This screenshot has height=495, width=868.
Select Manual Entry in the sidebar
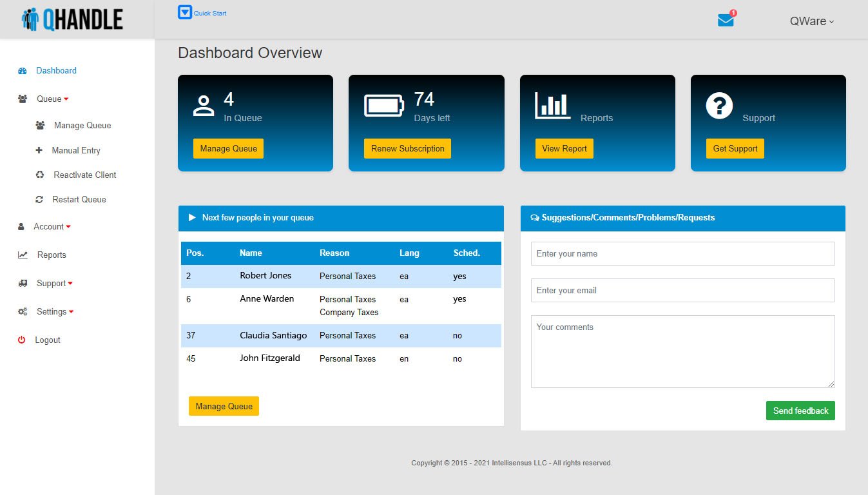(76, 150)
